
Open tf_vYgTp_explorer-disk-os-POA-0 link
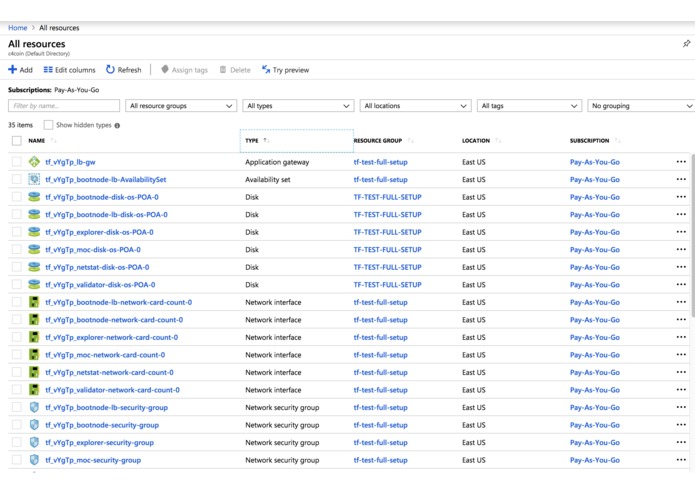(99, 232)
